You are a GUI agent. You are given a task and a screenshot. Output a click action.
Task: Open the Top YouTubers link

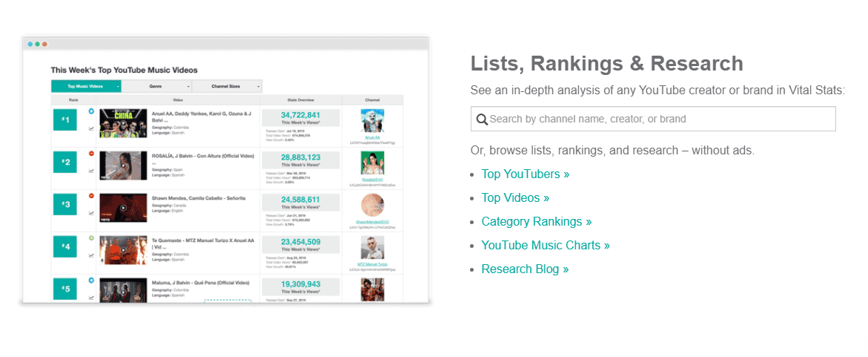point(526,174)
